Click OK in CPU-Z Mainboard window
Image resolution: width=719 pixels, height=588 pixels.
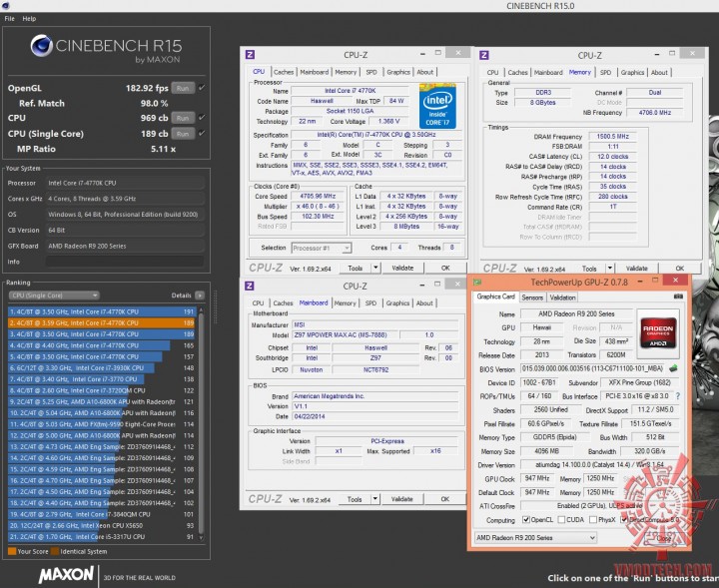coord(444,498)
